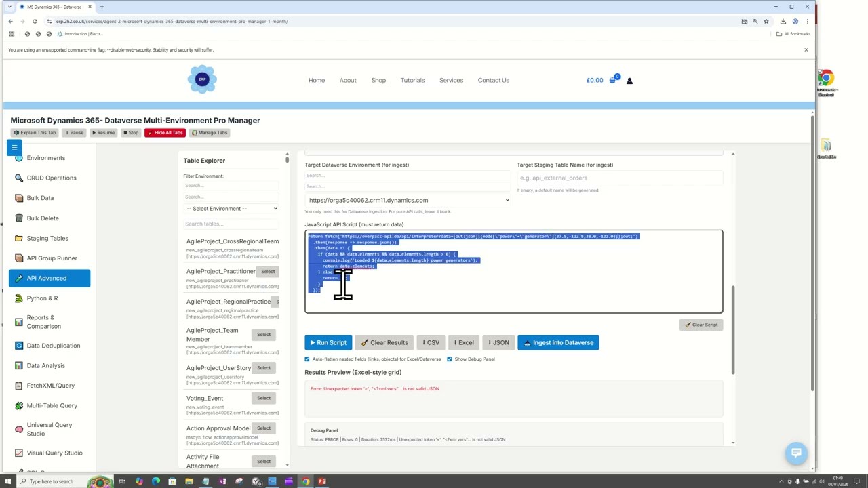The image size is (868, 488).
Task: Dismiss the unsupported flag warning bar
Action: tap(806, 49)
